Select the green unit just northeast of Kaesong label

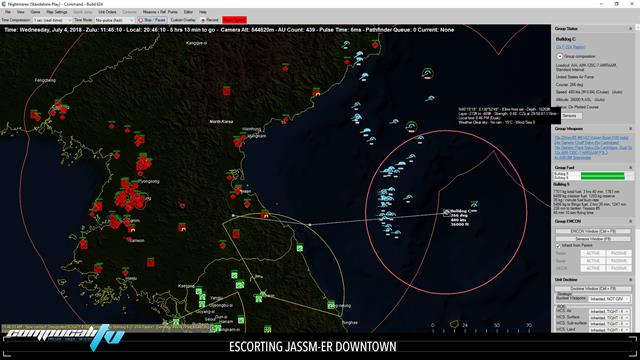tap(198, 291)
